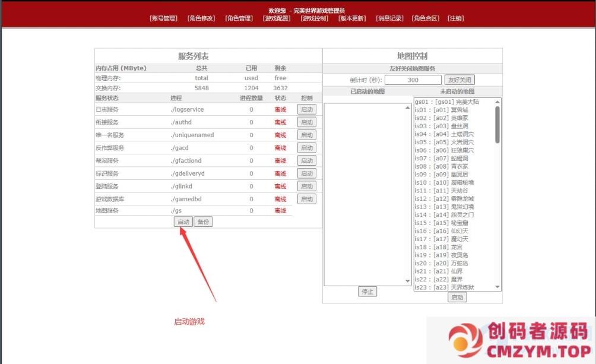
Task: 启动 the 帮派服务 faction service
Action: tap(307, 160)
